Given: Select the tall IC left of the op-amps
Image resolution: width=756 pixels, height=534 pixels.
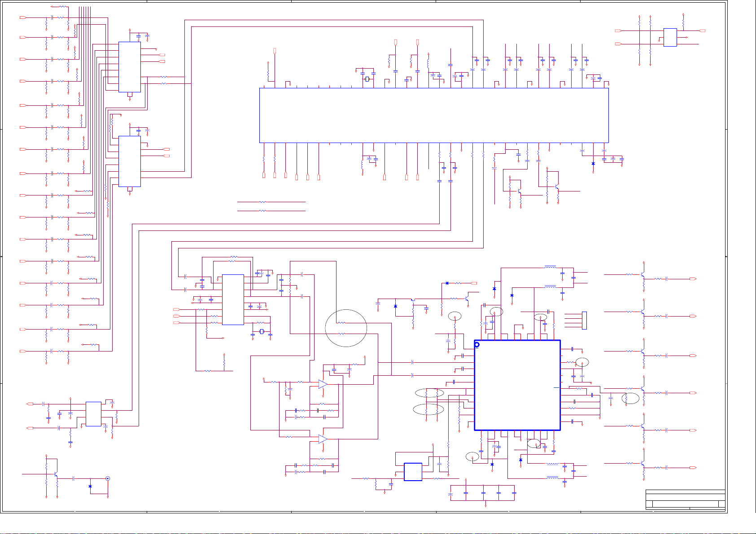Looking at the screenshot, I should [x=233, y=300].
